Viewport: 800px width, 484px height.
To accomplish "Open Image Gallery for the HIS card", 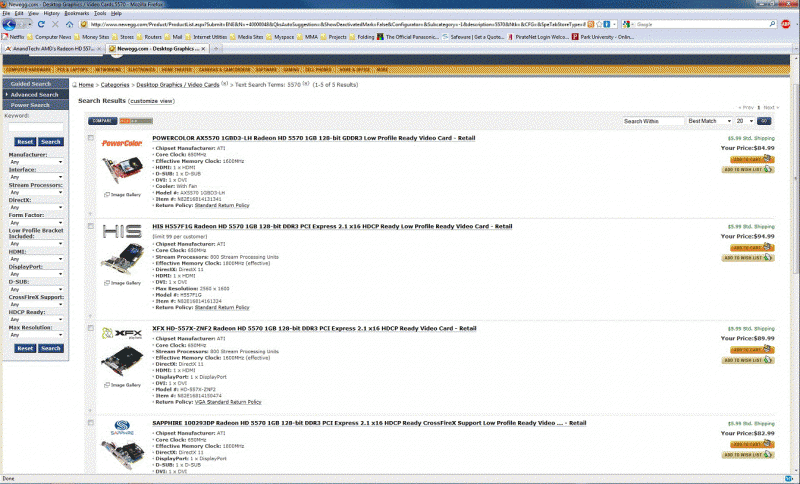I will [122, 283].
